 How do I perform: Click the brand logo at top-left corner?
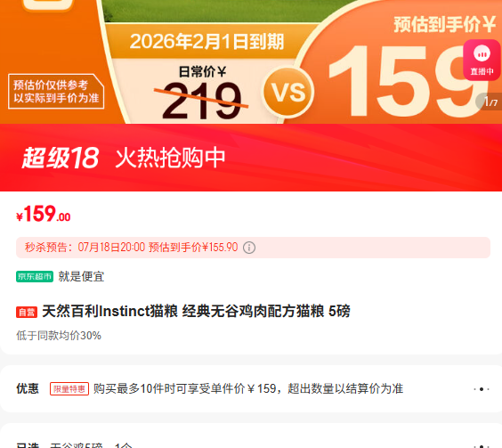tap(48, 4)
